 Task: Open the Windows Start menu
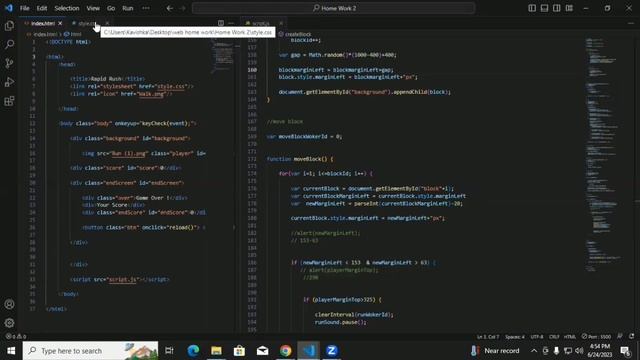[x=11, y=351]
